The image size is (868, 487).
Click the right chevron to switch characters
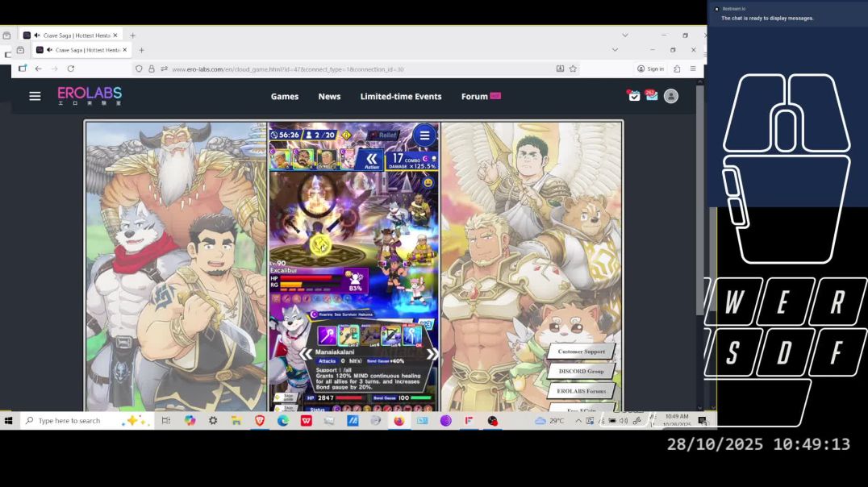click(432, 353)
